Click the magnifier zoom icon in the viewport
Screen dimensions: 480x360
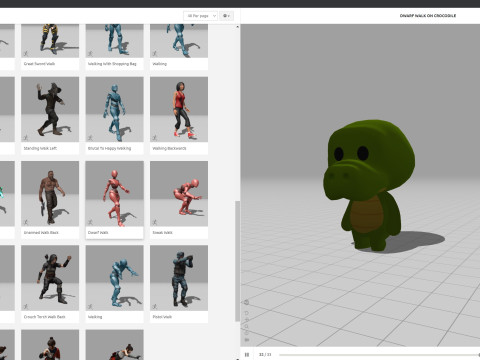coord(247,327)
